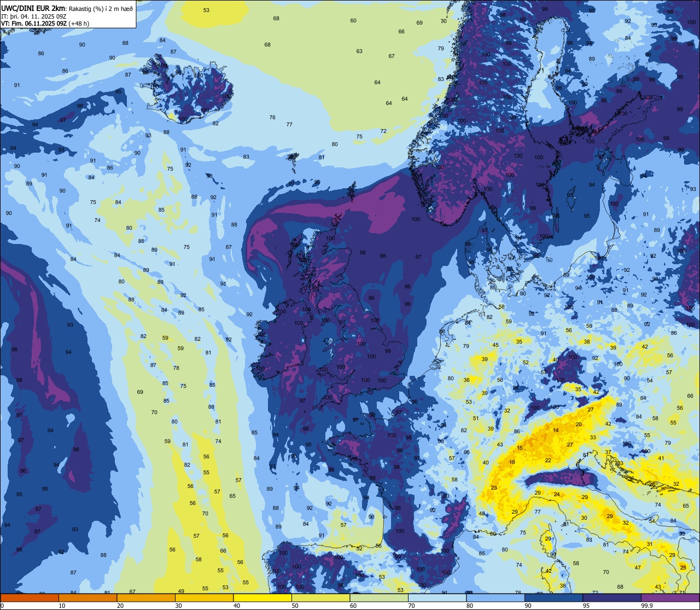This screenshot has height=610, width=700.
Task: Click the humidity value 18 in the orange band
Action: (512, 462)
